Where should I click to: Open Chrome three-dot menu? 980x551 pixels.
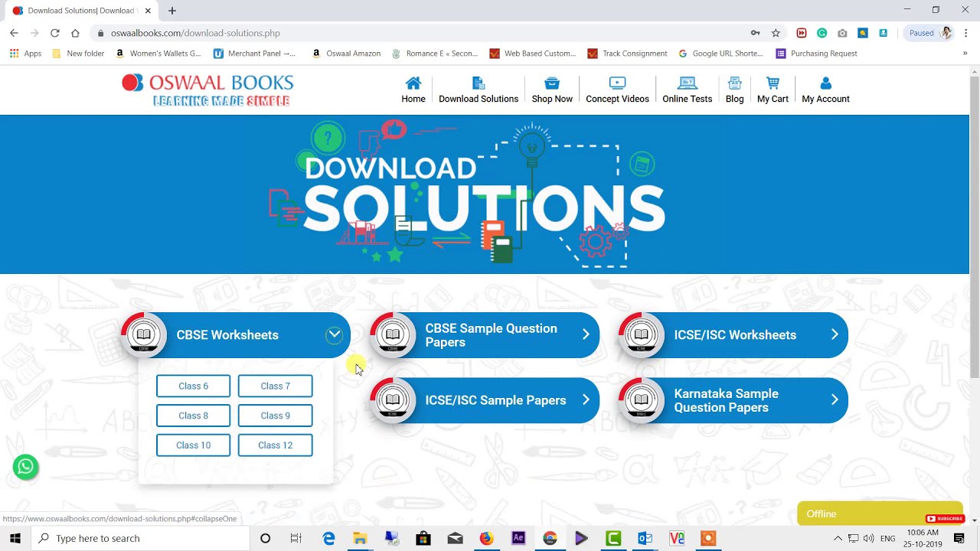(966, 33)
